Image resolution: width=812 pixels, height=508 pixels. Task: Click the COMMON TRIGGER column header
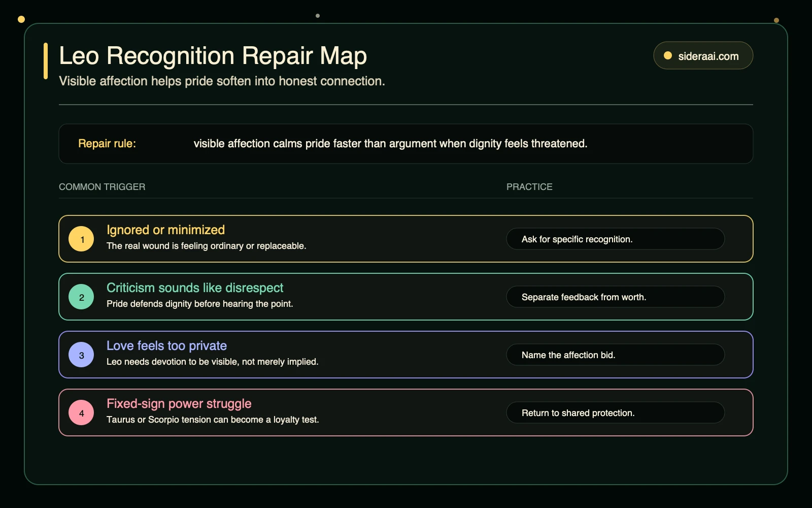coord(102,187)
